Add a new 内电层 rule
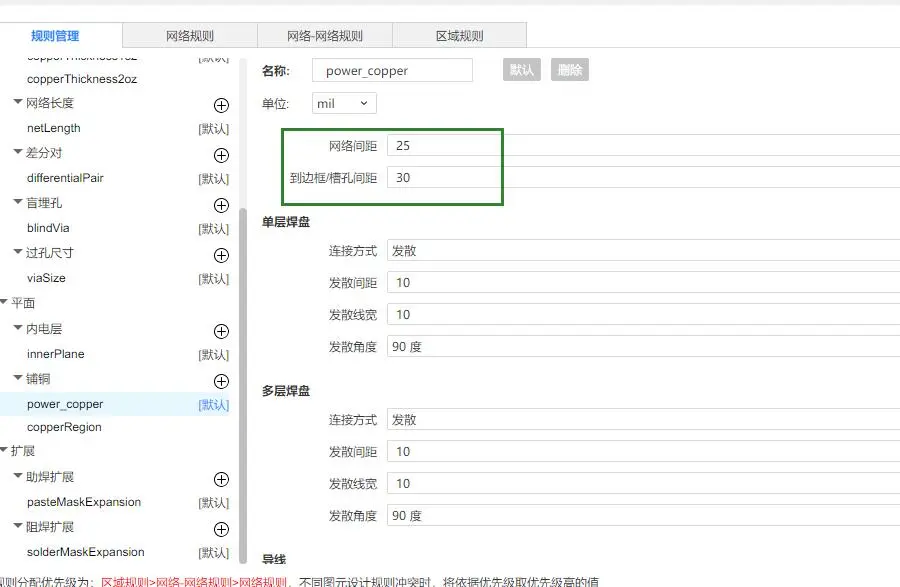This screenshot has height=587, width=900. click(x=221, y=331)
